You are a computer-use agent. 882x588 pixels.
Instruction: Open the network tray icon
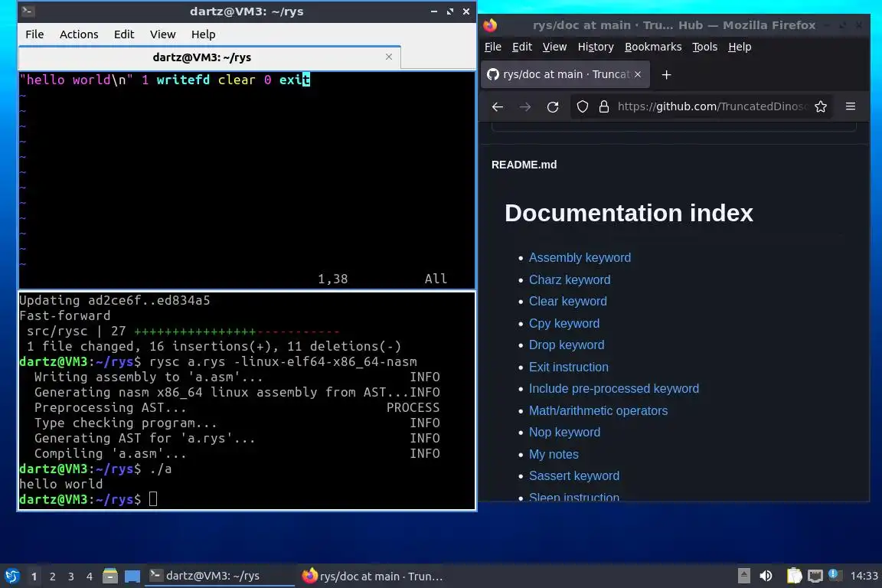point(815,576)
